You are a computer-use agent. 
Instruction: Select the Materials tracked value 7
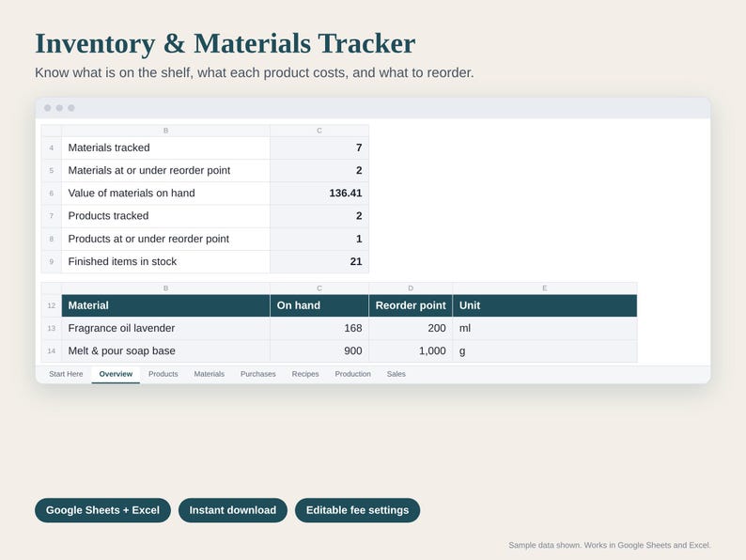[x=319, y=148]
